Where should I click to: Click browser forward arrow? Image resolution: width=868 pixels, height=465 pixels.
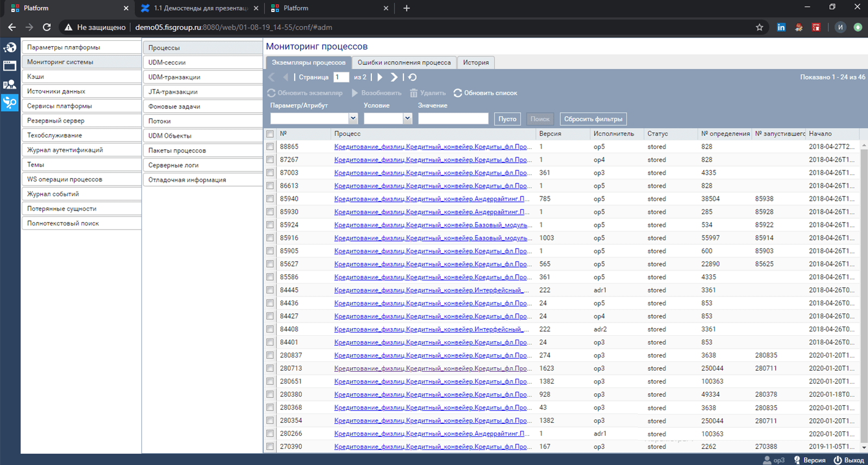click(x=29, y=27)
